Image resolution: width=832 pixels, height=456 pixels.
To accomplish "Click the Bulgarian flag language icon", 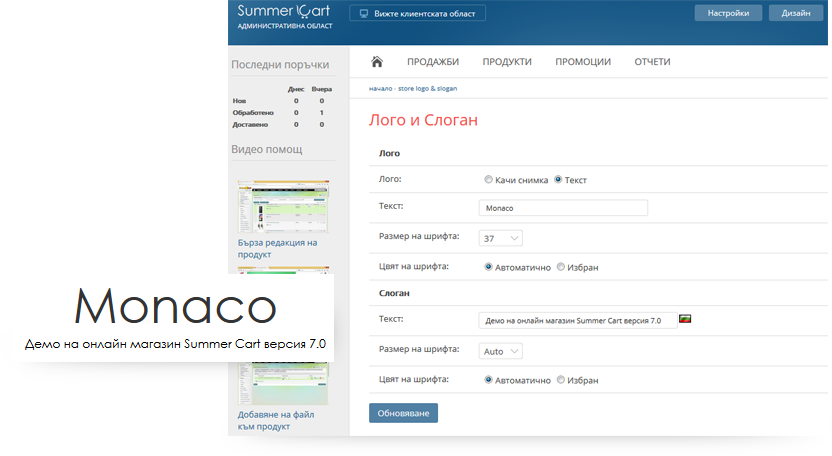I will [685, 319].
